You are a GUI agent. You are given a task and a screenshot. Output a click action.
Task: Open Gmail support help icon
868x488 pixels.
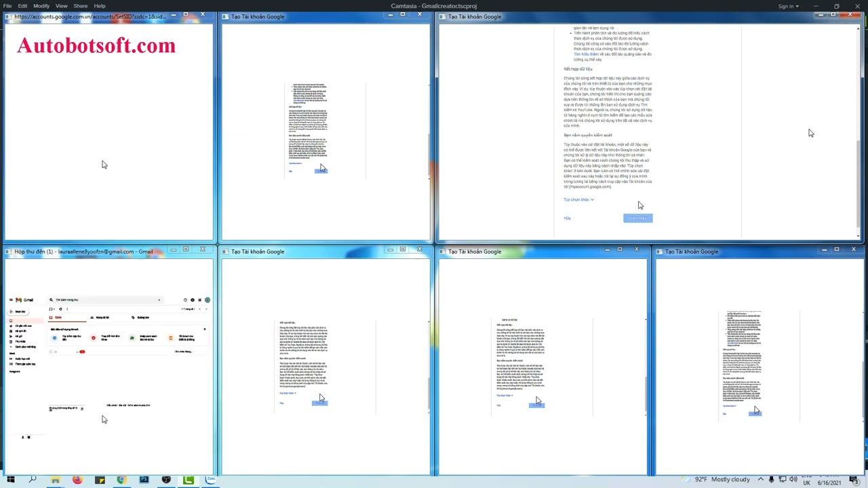tap(185, 300)
